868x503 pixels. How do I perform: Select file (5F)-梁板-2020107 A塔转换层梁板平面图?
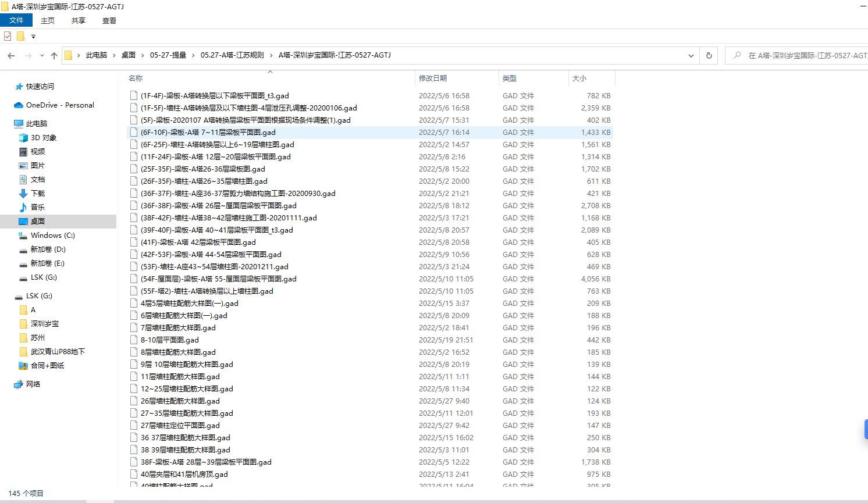click(246, 120)
